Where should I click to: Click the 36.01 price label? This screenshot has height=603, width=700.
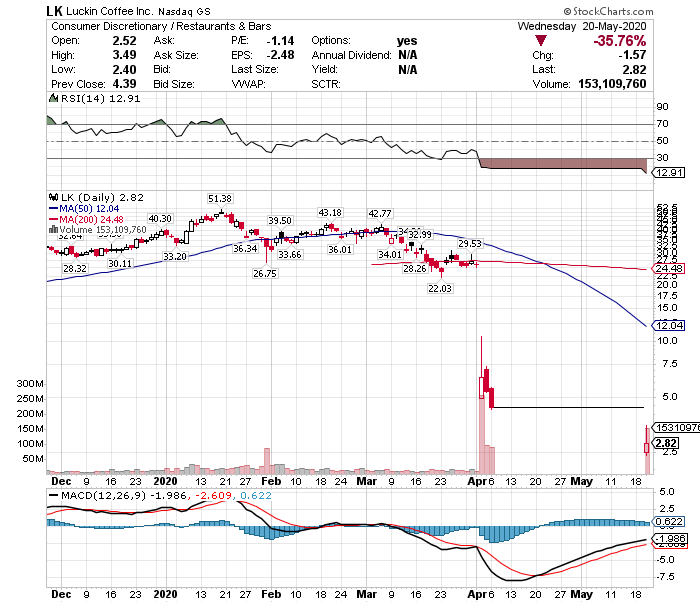pos(340,250)
